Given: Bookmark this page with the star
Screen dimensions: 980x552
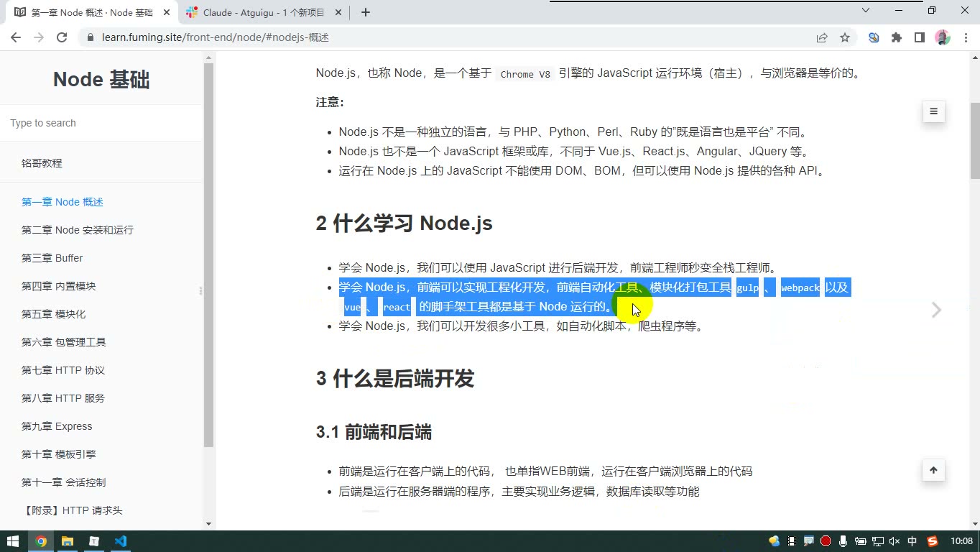Looking at the screenshot, I should coord(845,37).
